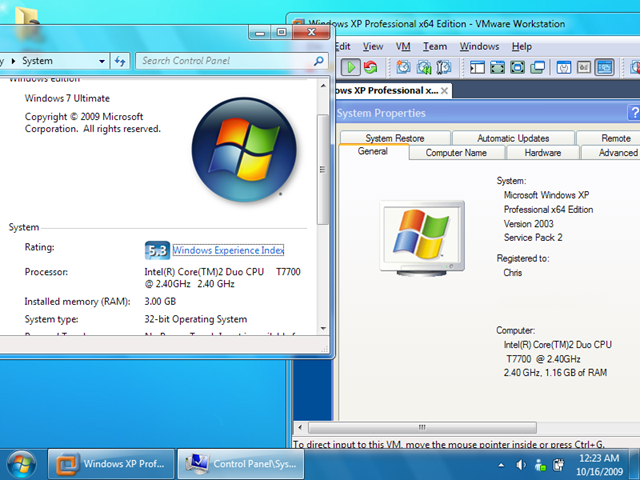Click the Control Panel scroll up arrow

(323, 86)
